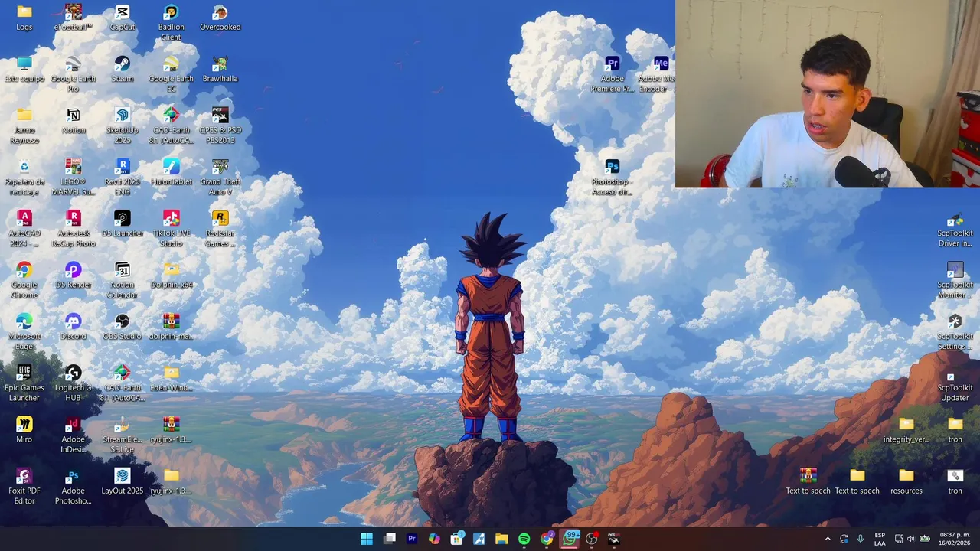
Task: Open CapCut desktop shortcut
Action: coord(122,18)
